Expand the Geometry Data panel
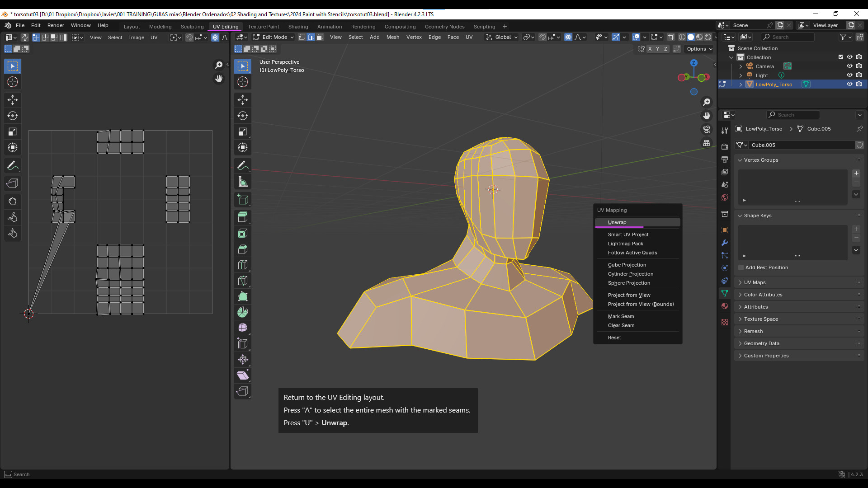Viewport: 868px width, 488px height. 799,343
